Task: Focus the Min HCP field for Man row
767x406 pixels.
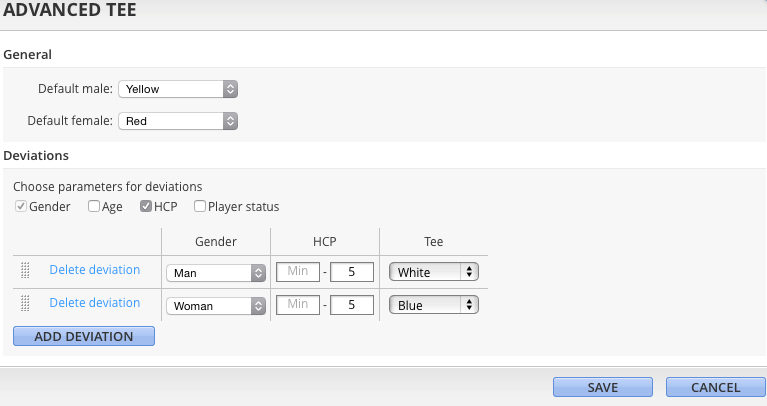Action: click(298, 271)
